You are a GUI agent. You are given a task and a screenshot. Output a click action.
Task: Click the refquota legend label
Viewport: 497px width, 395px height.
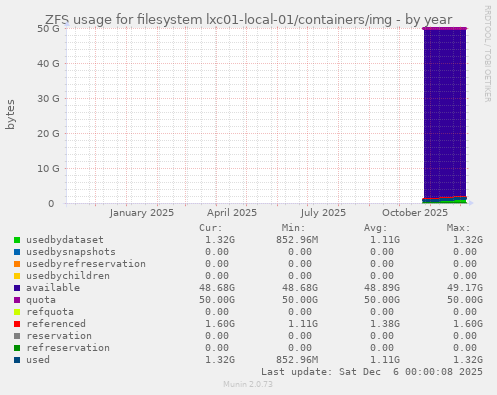[x=50, y=312]
